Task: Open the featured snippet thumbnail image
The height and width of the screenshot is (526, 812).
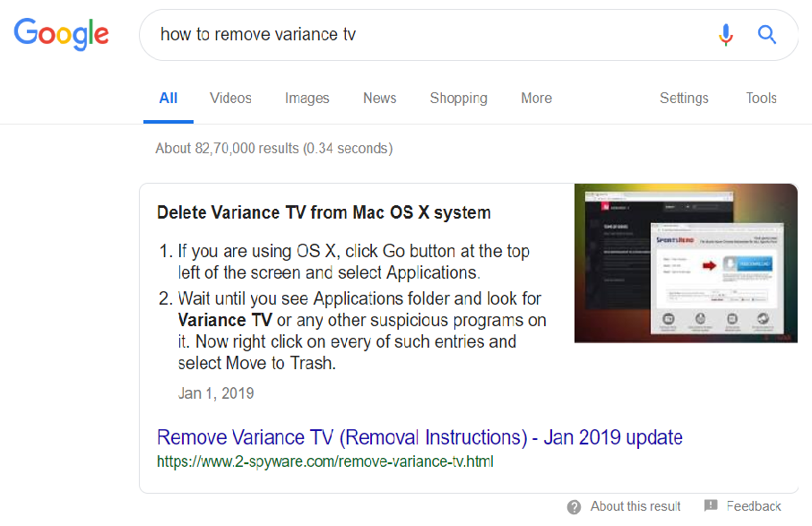Action: coord(686,263)
